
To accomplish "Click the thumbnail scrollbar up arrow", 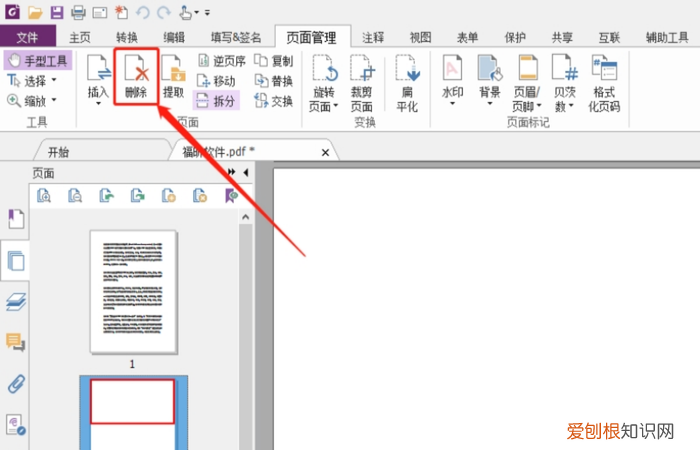I will (246, 217).
